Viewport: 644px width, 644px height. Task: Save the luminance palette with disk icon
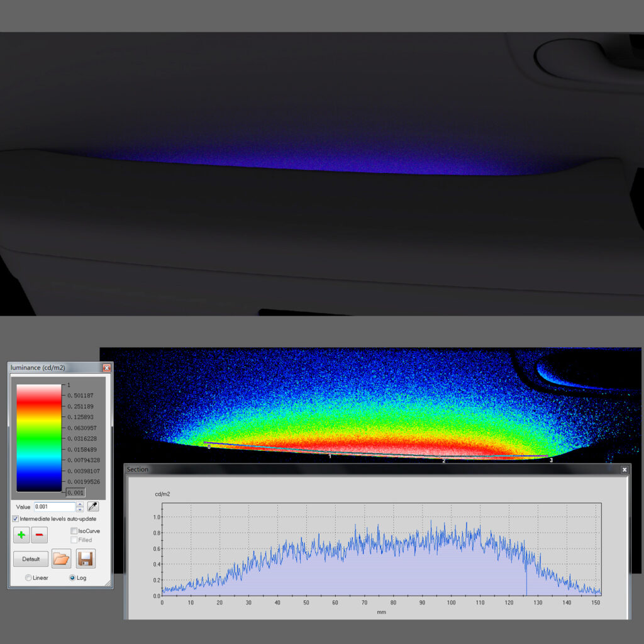click(86, 558)
